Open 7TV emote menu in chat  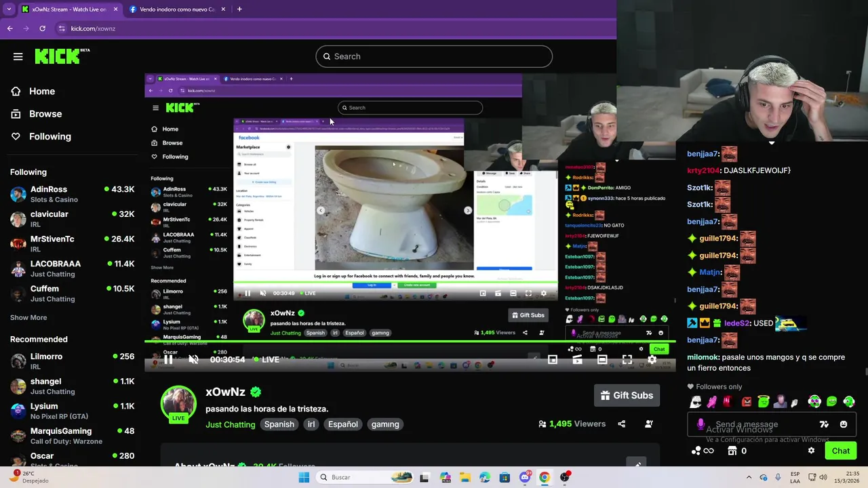(x=824, y=424)
